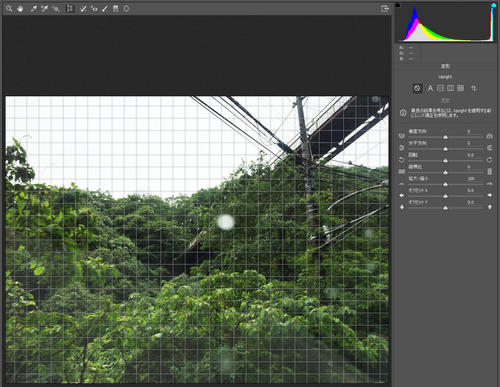Select the Zoom tool in toolbar
The width and height of the screenshot is (500, 387).
point(9,9)
